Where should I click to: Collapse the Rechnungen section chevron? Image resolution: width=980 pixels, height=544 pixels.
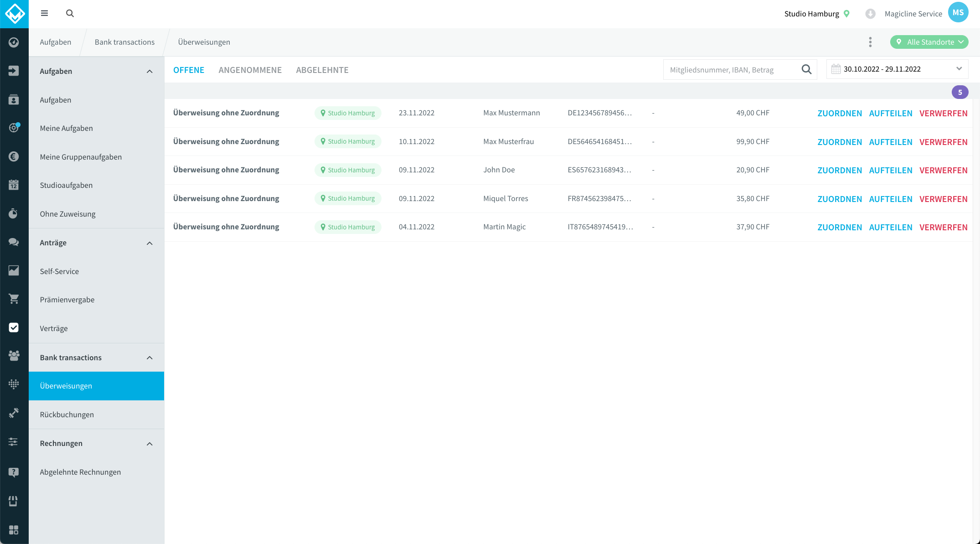coord(150,444)
